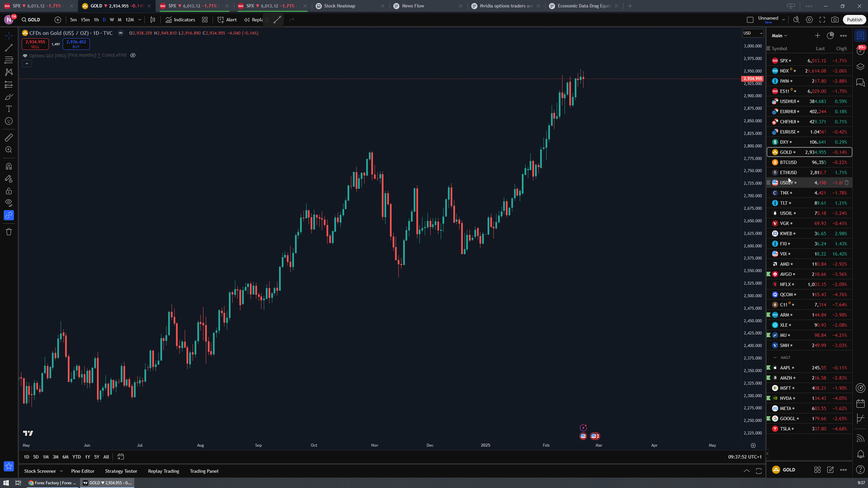Open the USD currency dropdown

click(753, 33)
